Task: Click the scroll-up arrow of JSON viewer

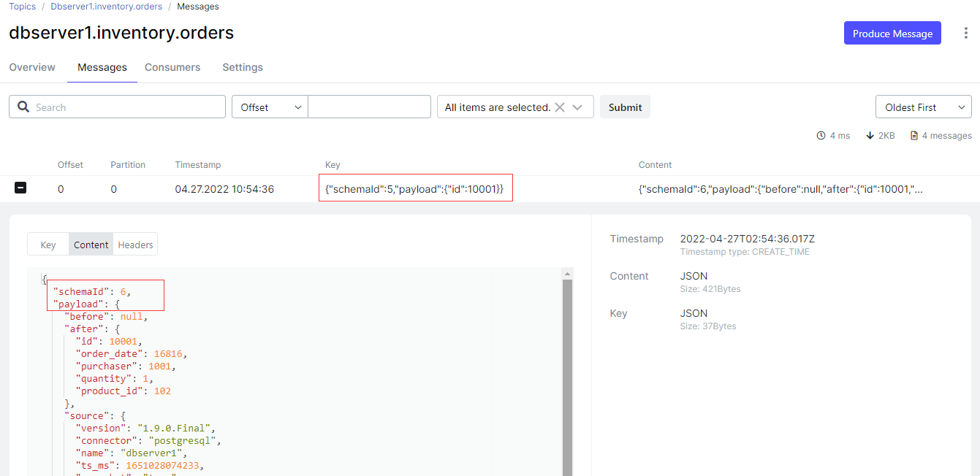Action: [567, 273]
